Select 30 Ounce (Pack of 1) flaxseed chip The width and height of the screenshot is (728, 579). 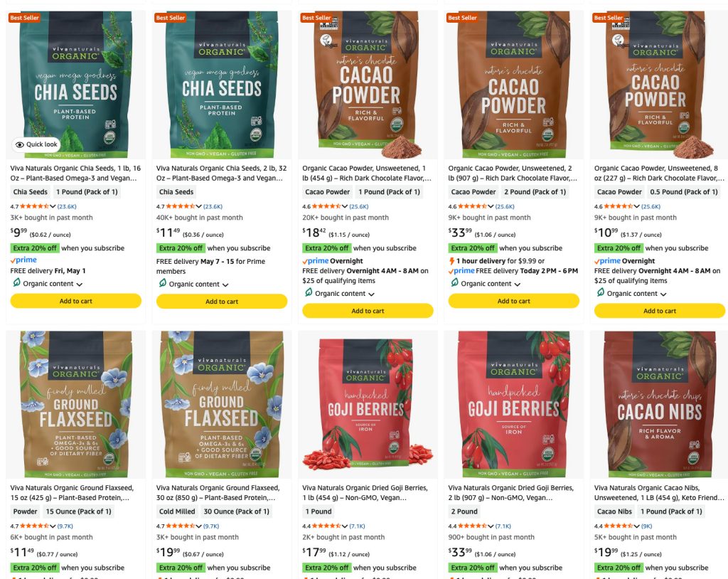click(x=236, y=511)
